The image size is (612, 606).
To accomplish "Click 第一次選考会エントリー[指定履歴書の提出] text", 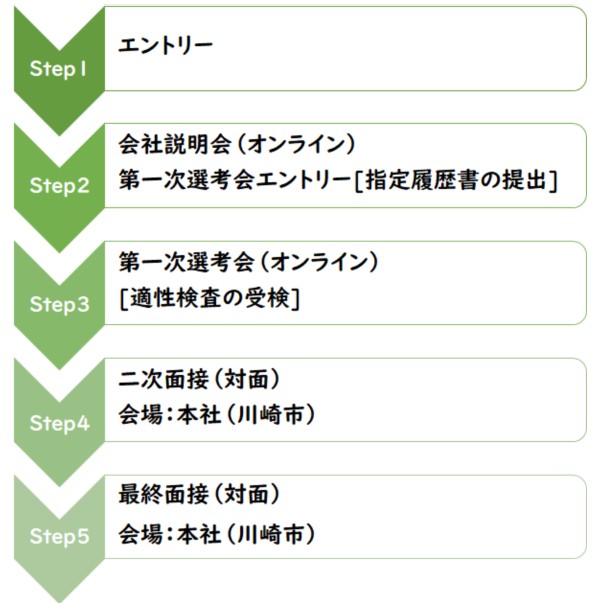I will (x=338, y=181).
